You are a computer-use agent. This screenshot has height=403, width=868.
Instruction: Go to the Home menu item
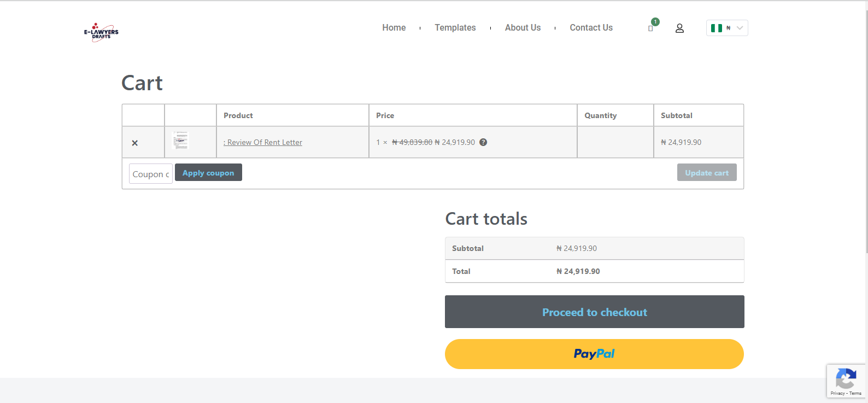(394, 28)
